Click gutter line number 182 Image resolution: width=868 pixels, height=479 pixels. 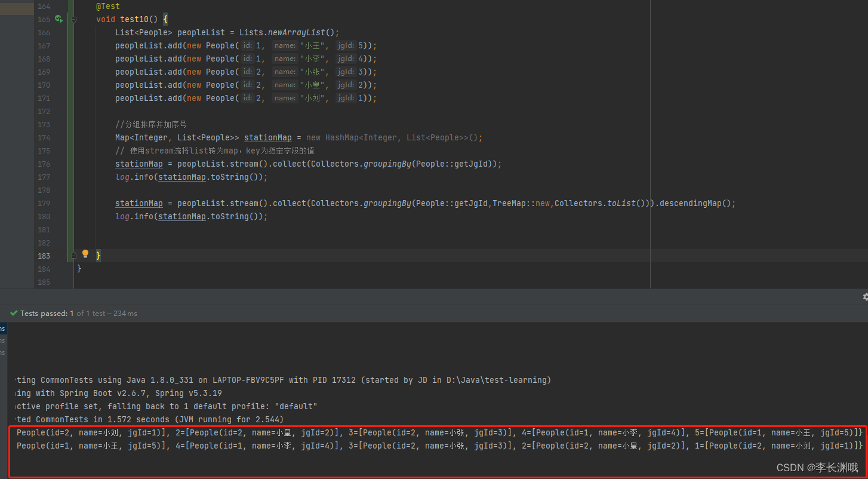(x=44, y=242)
